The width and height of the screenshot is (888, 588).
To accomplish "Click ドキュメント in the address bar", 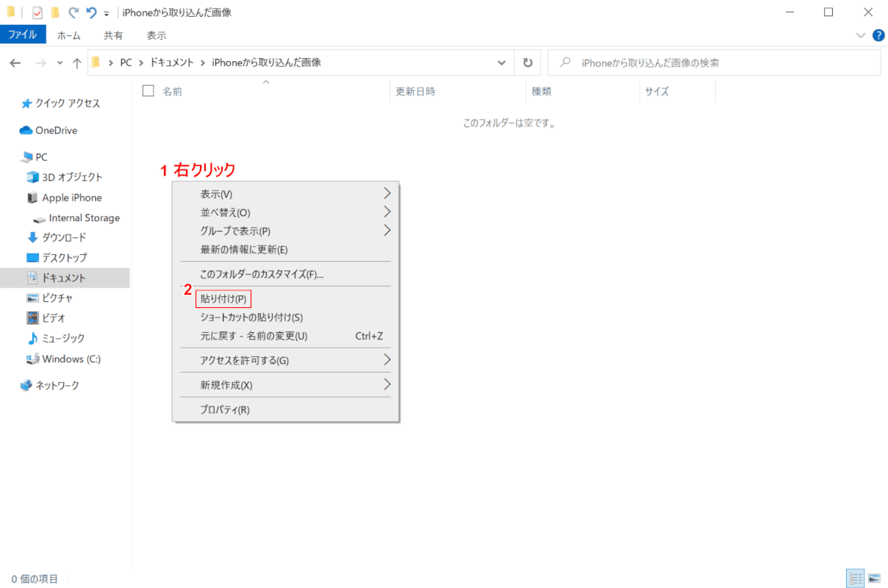I will 172,62.
